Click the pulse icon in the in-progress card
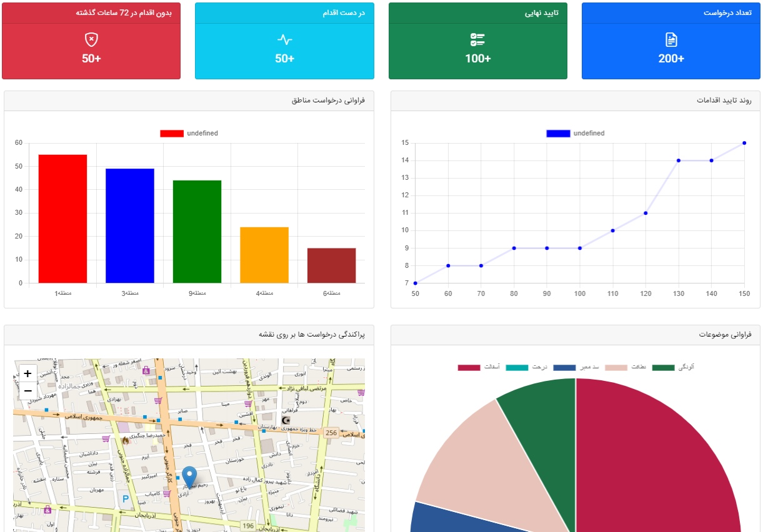 (x=284, y=40)
